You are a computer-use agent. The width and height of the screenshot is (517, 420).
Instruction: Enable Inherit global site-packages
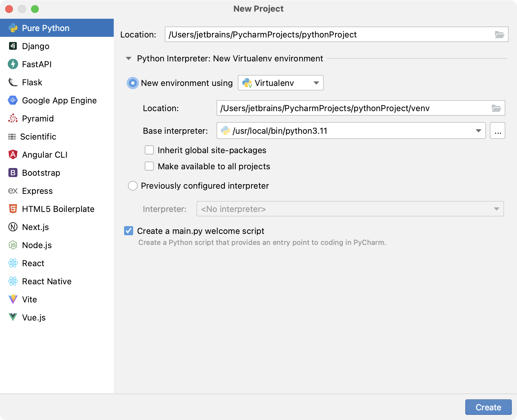tap(149, 150)
